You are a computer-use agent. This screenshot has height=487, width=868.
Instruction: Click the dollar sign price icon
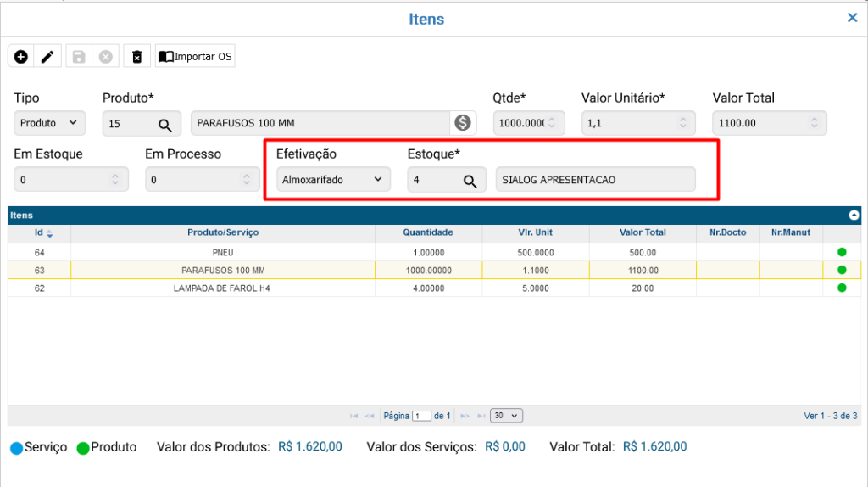pyautogui.click(x=462, y=123)
